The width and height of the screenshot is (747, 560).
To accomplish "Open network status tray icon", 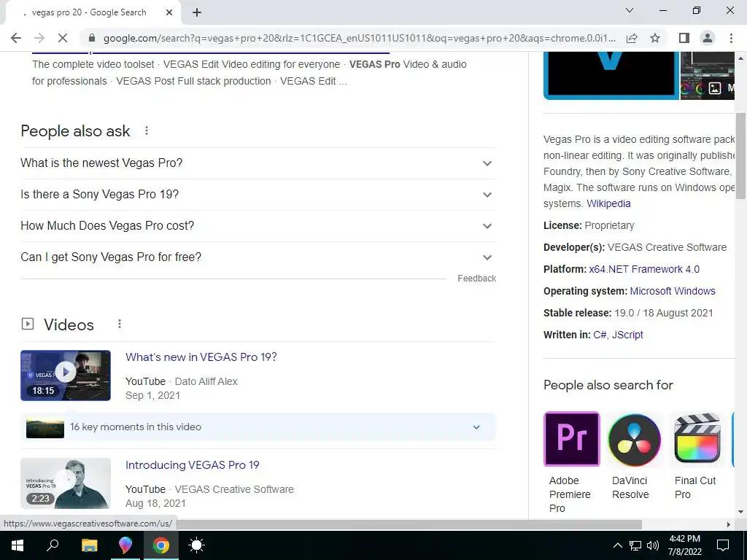I will pyautogui.click(x=635, y=545).
